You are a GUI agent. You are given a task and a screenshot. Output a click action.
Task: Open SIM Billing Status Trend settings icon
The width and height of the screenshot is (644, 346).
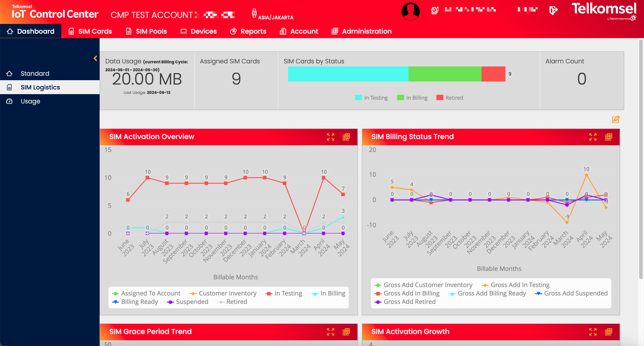pos(608,137)
